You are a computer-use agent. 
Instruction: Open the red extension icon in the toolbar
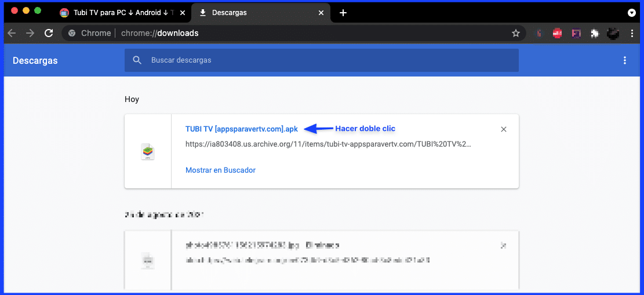557,33
